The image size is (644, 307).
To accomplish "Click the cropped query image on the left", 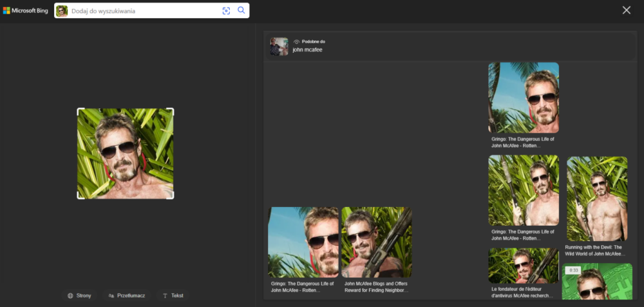I will pyautogui.click(x=126, y=153).
